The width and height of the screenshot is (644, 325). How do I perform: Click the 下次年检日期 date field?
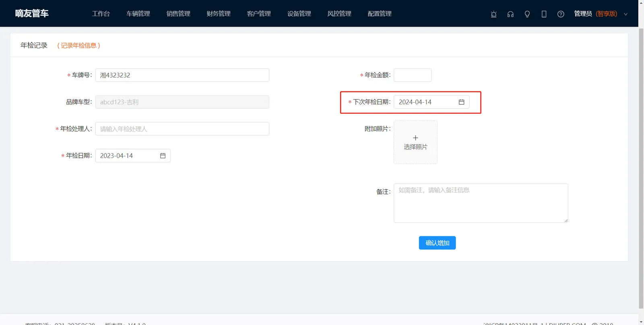(x=431, y=102)
